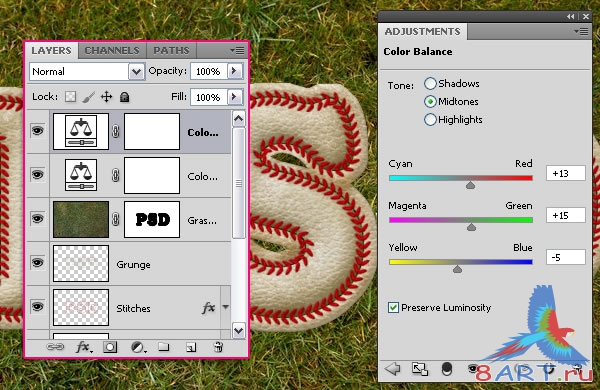Select the Midtones tone option
Viewport: 600px width, 390px height.
[x=430, y=101]
